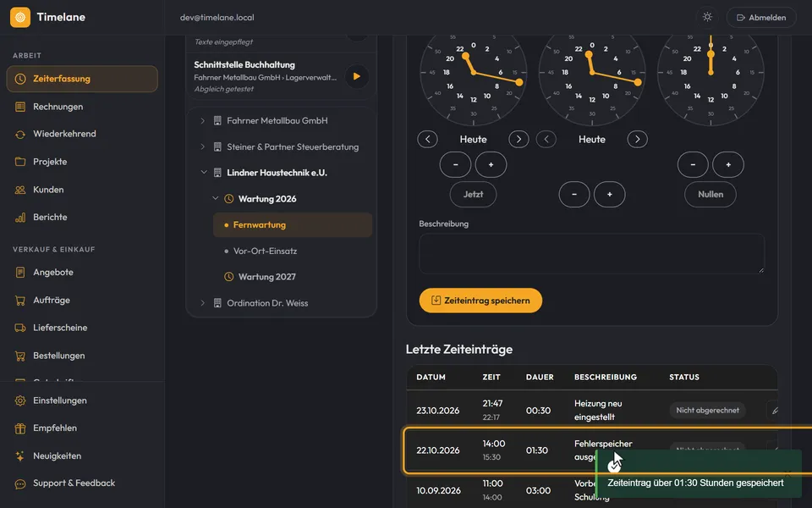
Task: Click the Timelane logo icon
Action: (20, 17)
